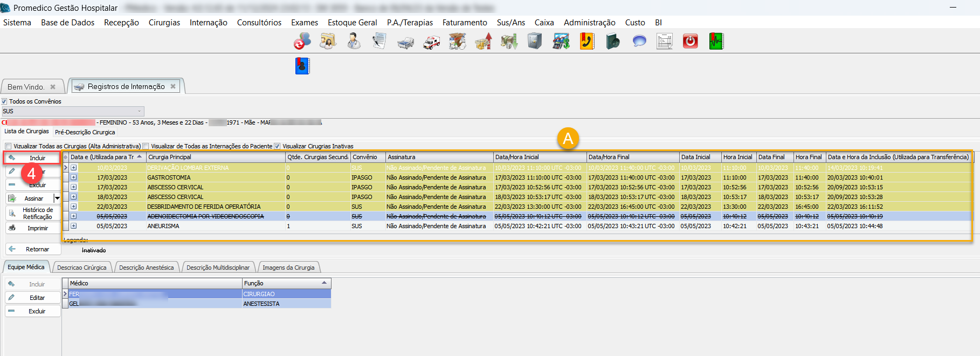The height and width of the screenshot is (356, 980).
Task: Enable Visualizar de Todas as Internações checkbox
Action: pos(146,146)
